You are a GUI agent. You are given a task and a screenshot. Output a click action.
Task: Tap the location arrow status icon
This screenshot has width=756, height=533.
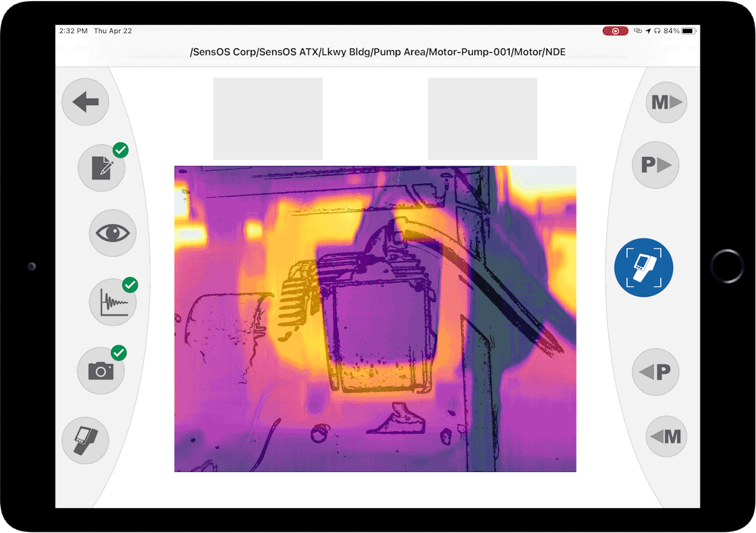click(648, 31)
